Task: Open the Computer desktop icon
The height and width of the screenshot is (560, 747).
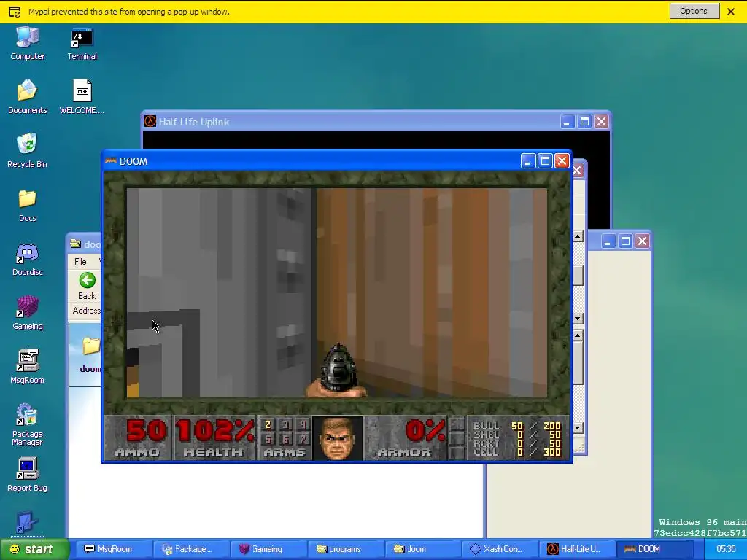Action: [27, 43]
